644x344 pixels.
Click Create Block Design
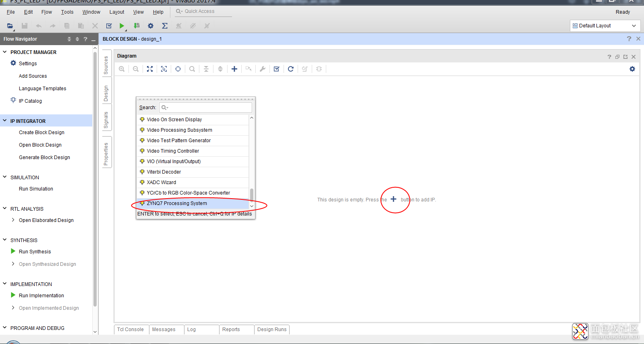click(x=41, y=133)
